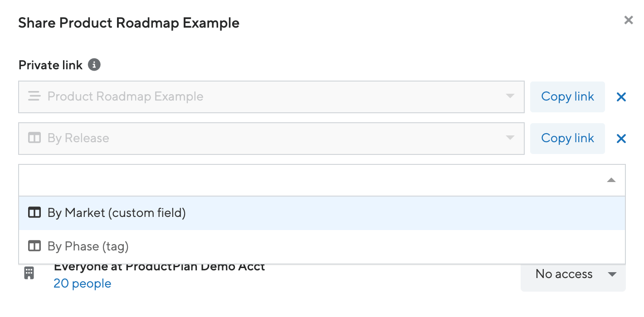Image resolution: width=644 pixels, height=317 pixels.
Task: Select By Market (custom field) option
Action: 117,213
